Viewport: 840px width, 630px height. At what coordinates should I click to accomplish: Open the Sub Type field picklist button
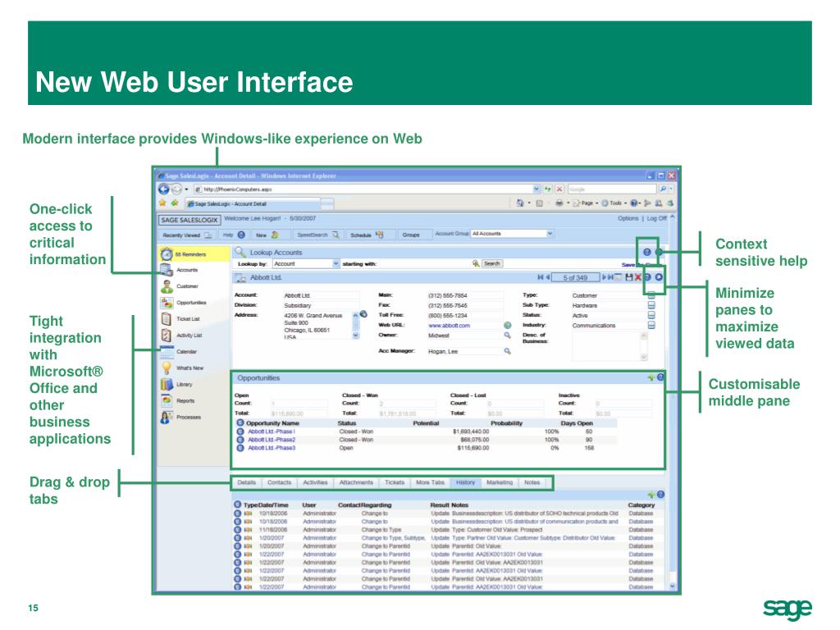(651, 305)
